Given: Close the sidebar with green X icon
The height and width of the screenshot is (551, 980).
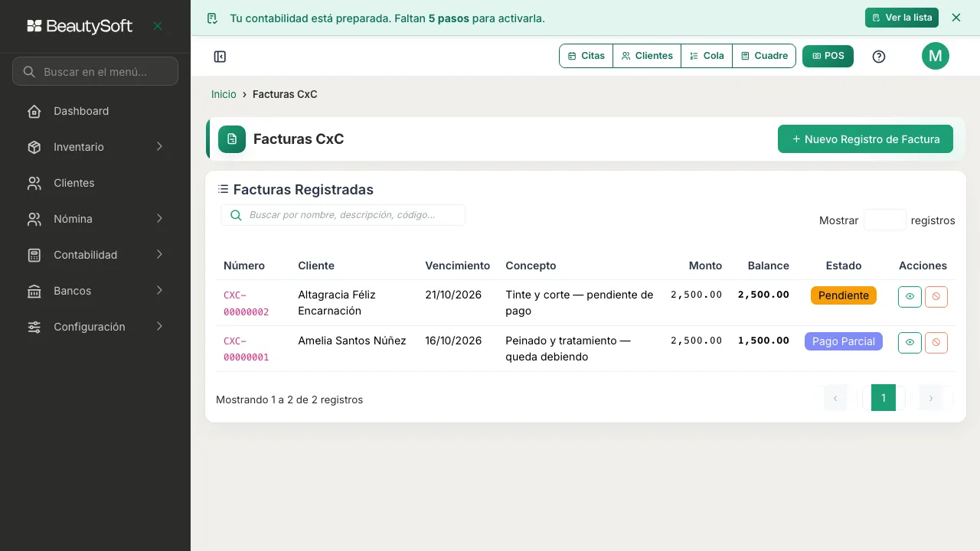Looking at the screenshot, I should (x=158, y=26).
